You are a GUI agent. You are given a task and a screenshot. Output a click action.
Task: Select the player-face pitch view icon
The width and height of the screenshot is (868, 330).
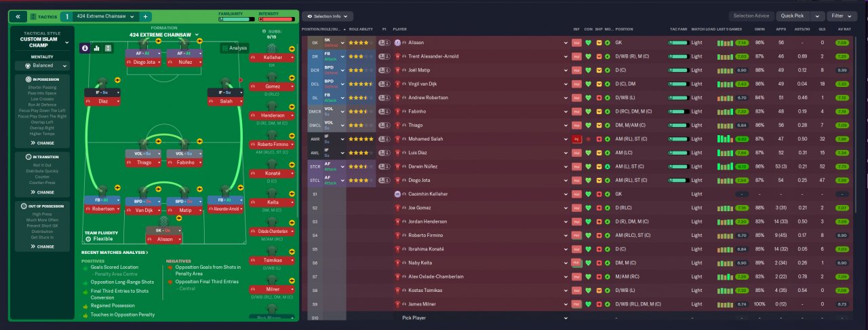coord(85,48)
